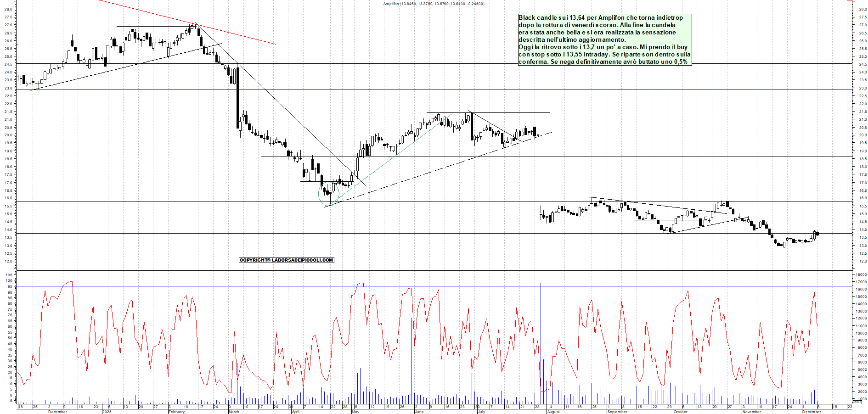Click the blue horizontal support line
This screenshot has height=414, width=868.
pyautogui.click(x=138, y=70)
